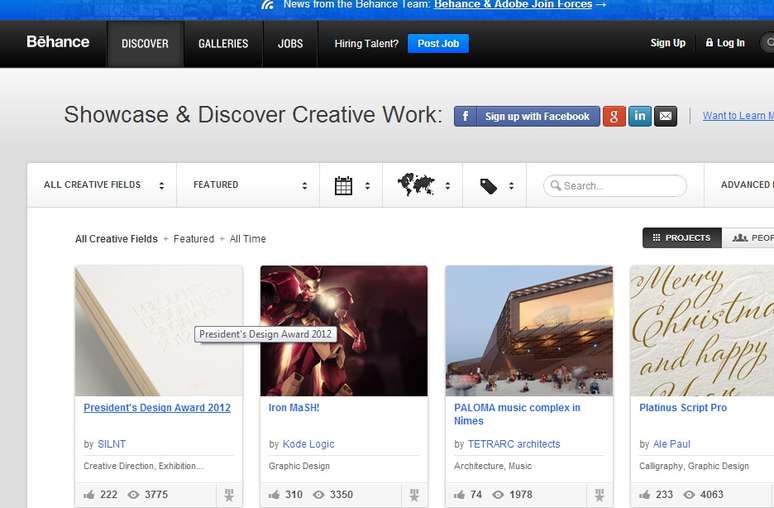774x508 pixels.
Task: Expand the Featured sort dropdown
Action: click(x=250, y=185)
